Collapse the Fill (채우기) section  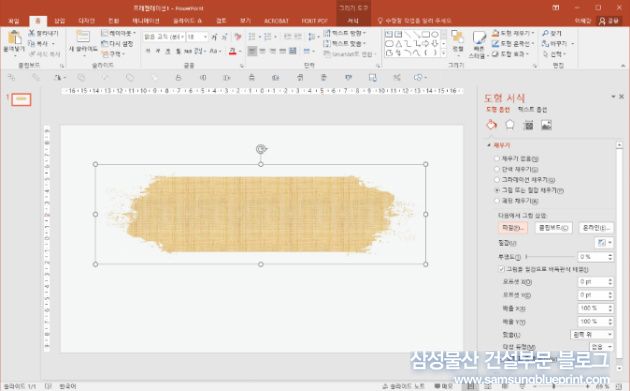[489, 145]
